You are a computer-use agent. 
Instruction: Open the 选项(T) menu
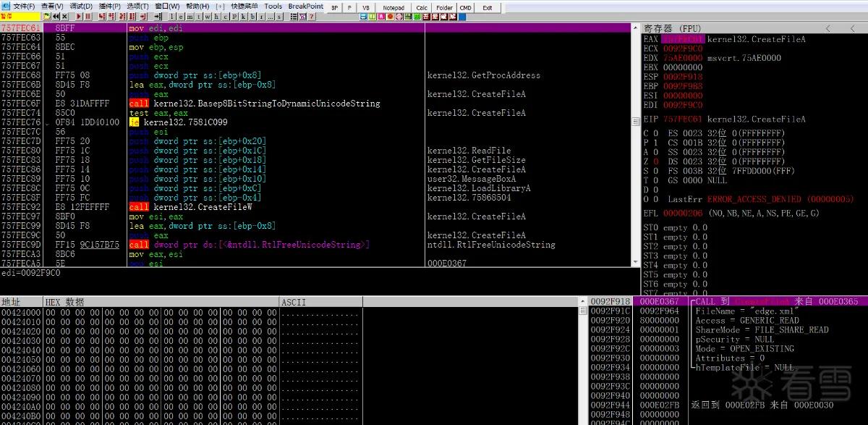click(x=137, y=7)
